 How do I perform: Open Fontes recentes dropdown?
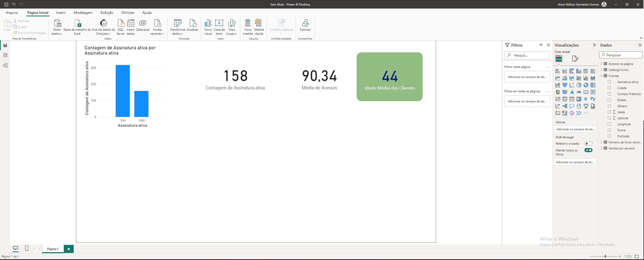coord(157,27)
